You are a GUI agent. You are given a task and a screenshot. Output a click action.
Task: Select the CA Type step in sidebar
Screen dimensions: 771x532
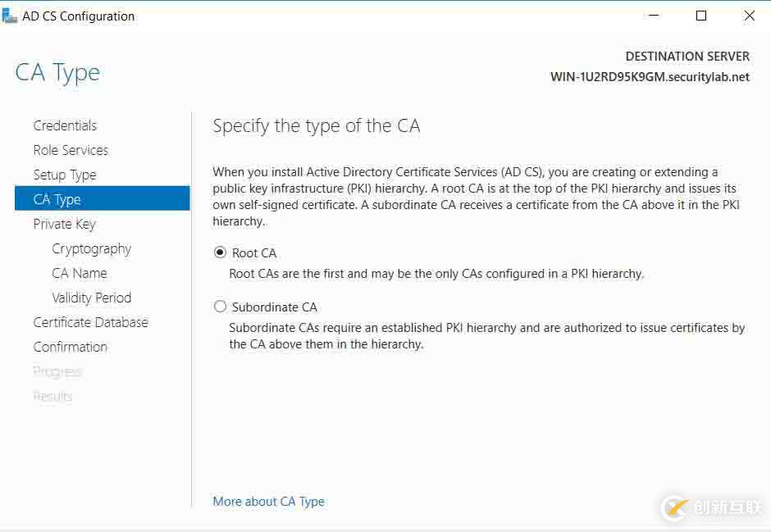[x=57, y=199]
